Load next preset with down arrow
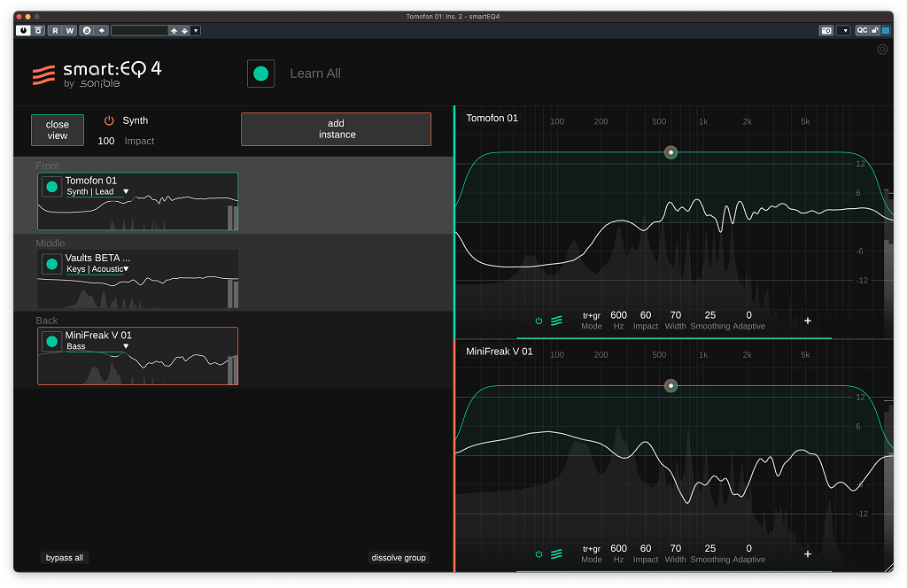This screenshot has width=907, height=588. click(184, 31)
